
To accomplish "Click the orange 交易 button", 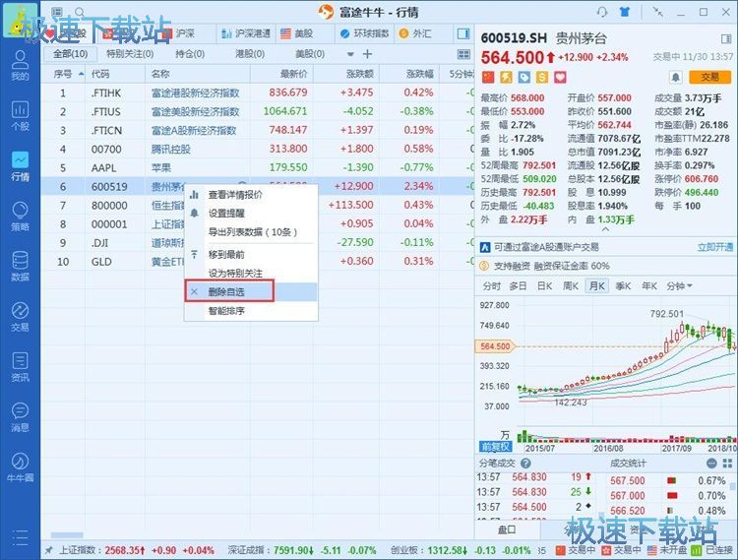I will pos(709,77).
